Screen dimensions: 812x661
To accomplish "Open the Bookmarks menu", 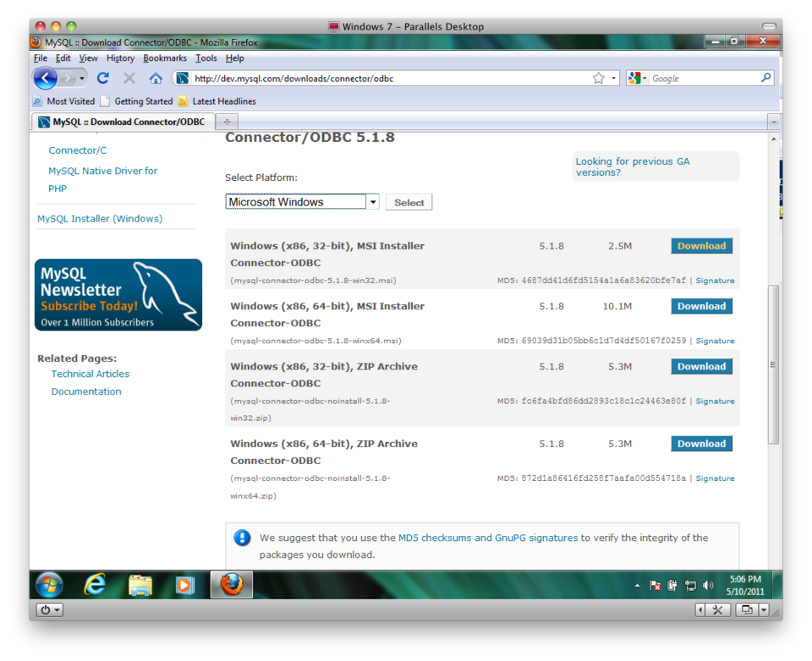I will click(165, 57).
